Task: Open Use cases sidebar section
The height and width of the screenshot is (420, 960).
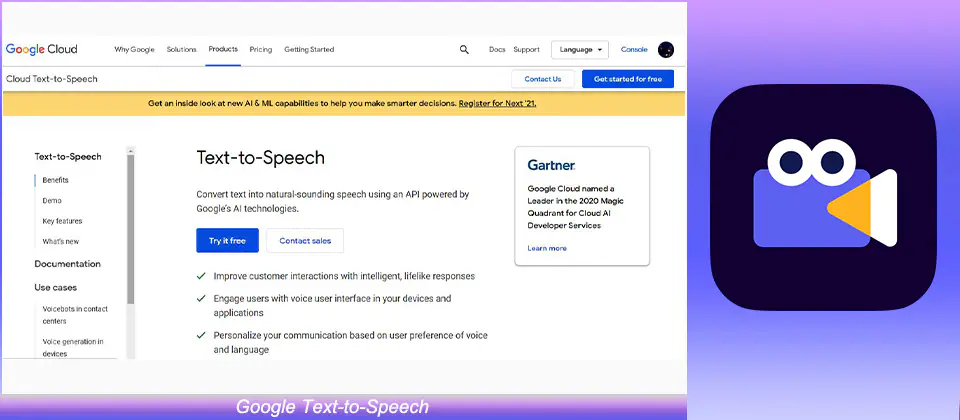Action: tap(56, 287)
